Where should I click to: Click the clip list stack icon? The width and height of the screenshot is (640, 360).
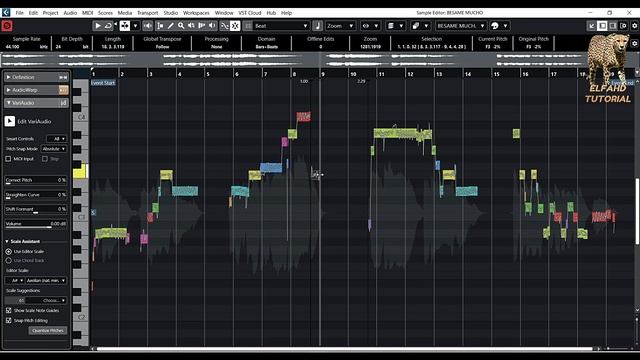click(x=391, y=26)
